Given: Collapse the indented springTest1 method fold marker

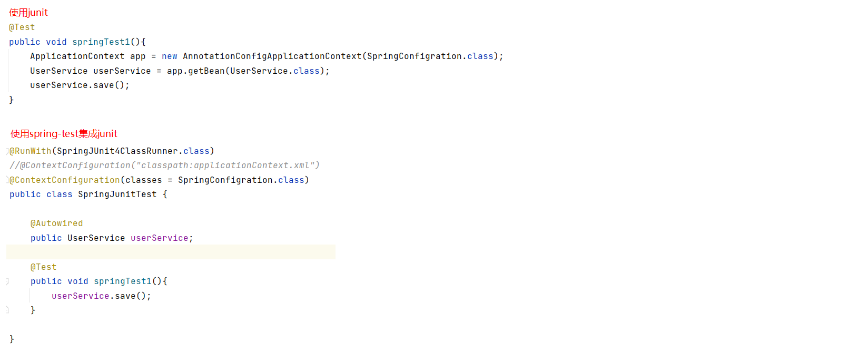Looking at the screenshot, I should point(7,281).
